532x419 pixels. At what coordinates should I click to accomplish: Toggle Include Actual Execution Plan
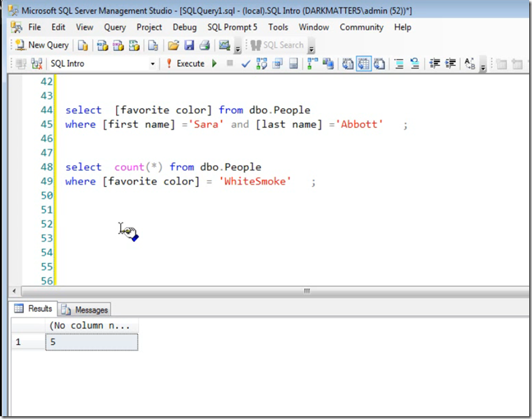(312, 64)
